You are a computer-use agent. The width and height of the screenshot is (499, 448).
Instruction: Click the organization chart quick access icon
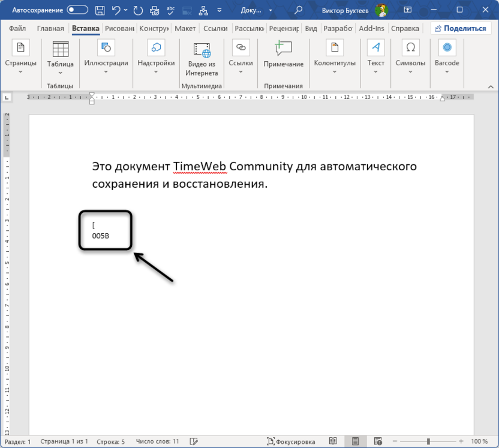(203, 11)
